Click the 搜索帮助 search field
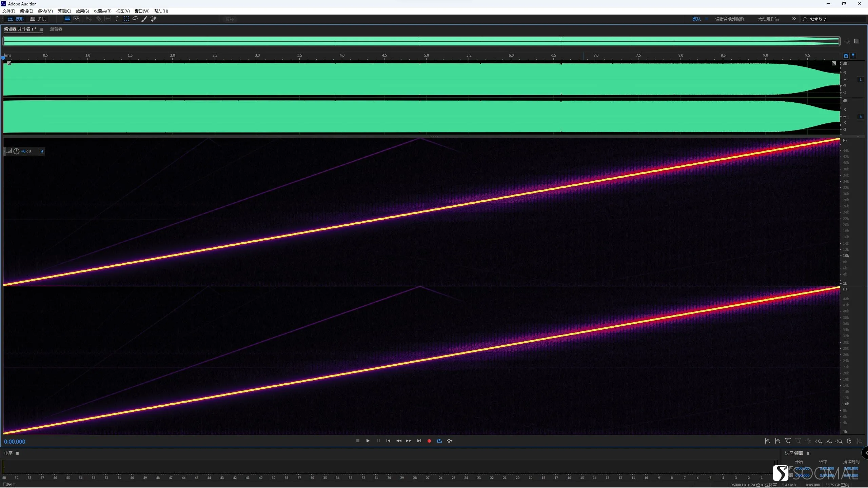 834,19
